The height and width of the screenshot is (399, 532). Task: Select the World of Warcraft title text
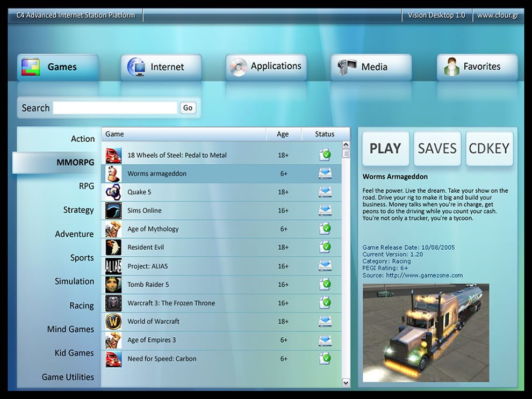tap(153, 321)
